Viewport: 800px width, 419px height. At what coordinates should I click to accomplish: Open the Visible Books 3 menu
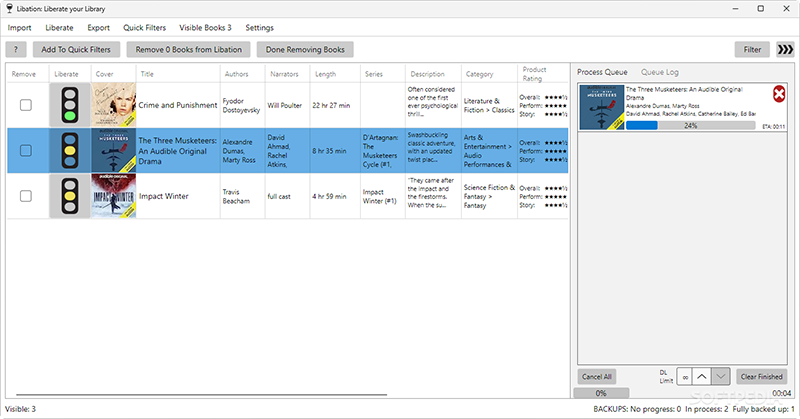tap(205, 28)
